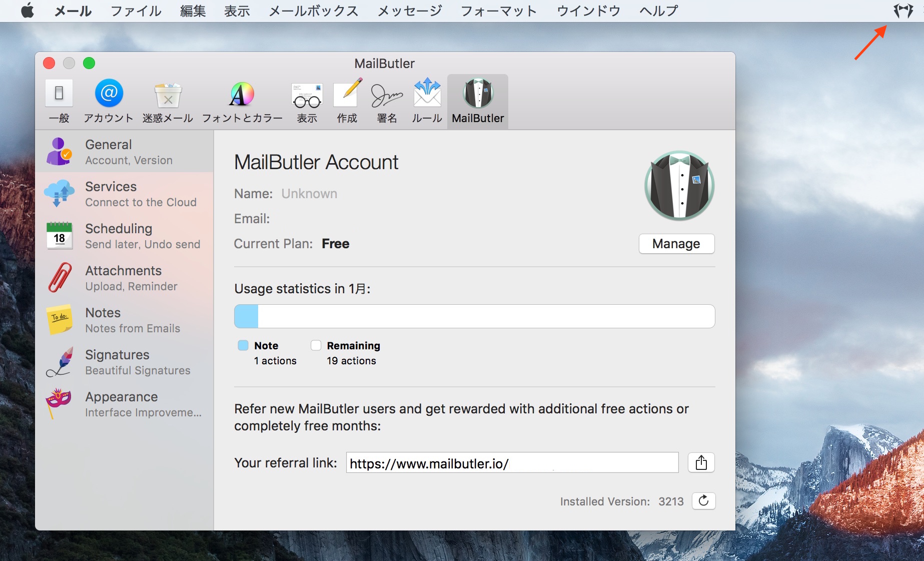924x561 pixels.
Task: Open the 表示 menu in menu bar
Action: [237, 11]
